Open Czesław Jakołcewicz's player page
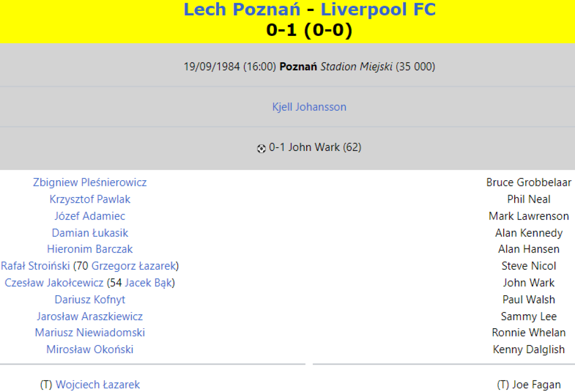 (x=54, y=283)
